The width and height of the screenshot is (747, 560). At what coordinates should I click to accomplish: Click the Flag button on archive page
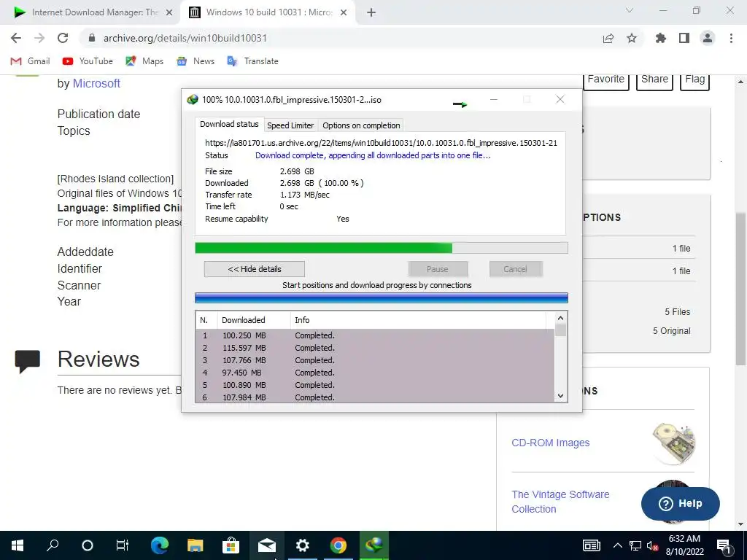tap(694, 80)
